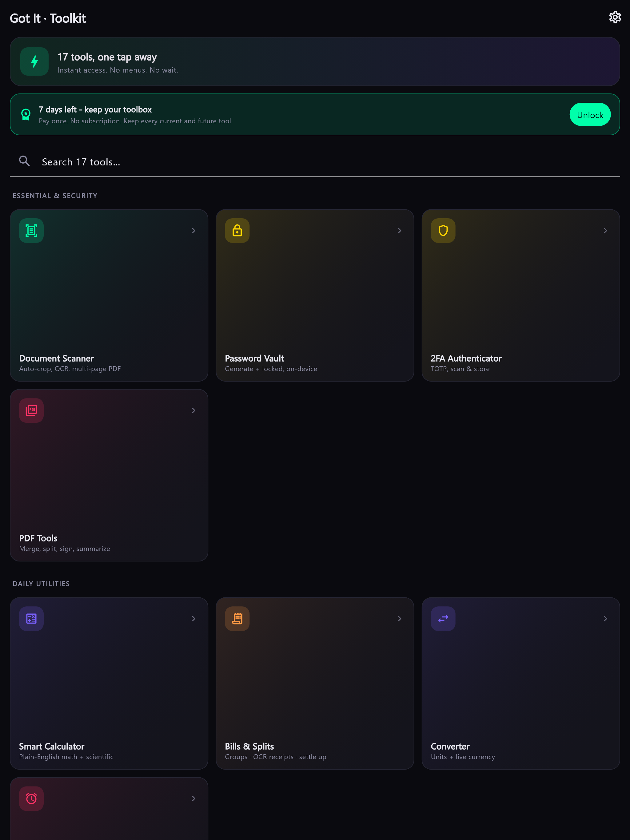The width and height of the screenshot is (630, 840).
Task: Click 'Units + live currency' description
Action: (463, 757)
